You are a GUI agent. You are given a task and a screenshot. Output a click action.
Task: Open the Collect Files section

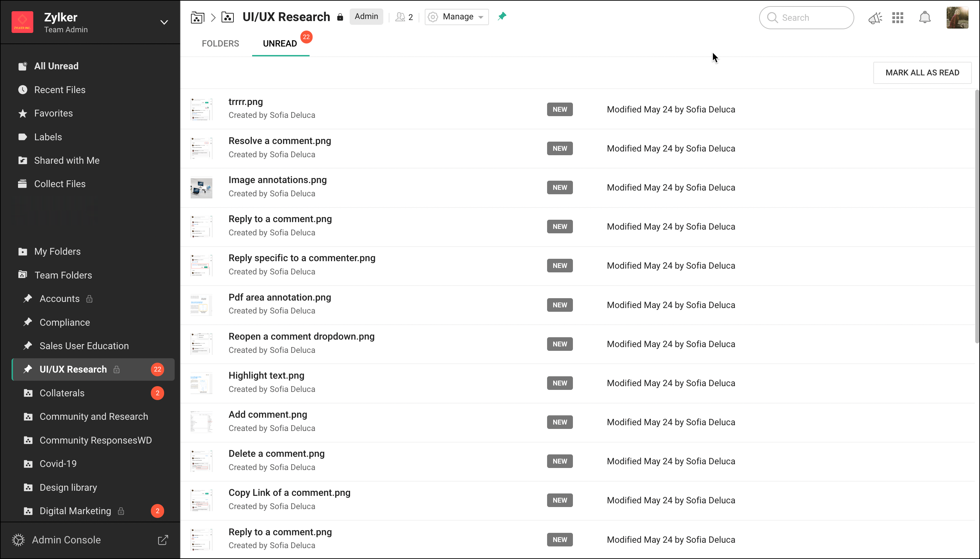point(59,184)
